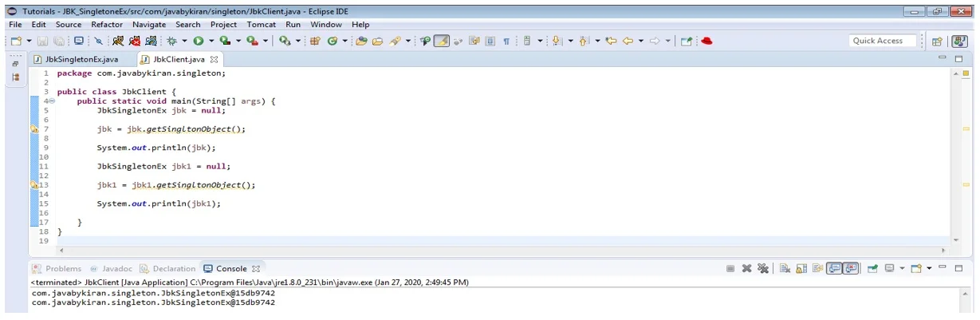Click the Save All toolbar icon
Viewport: 980px width, 320px height.
pos(59,41)
